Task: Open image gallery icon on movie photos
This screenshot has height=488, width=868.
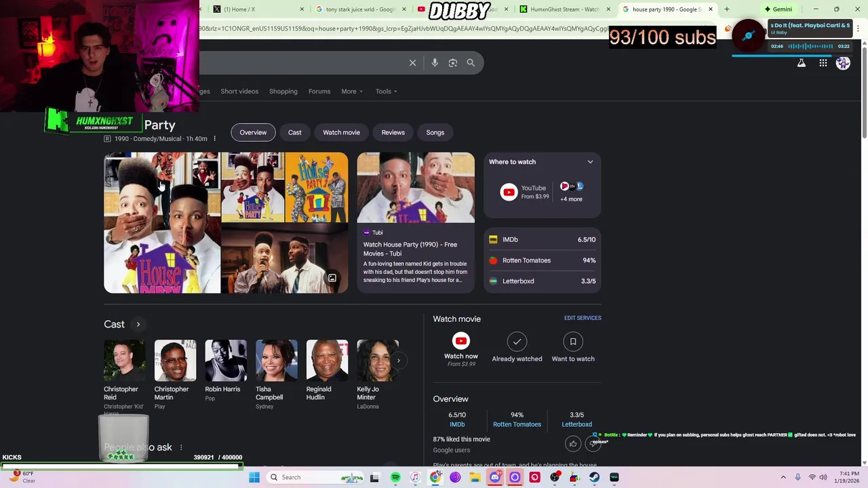Action: pyautogui.click(x=332, y=279)
